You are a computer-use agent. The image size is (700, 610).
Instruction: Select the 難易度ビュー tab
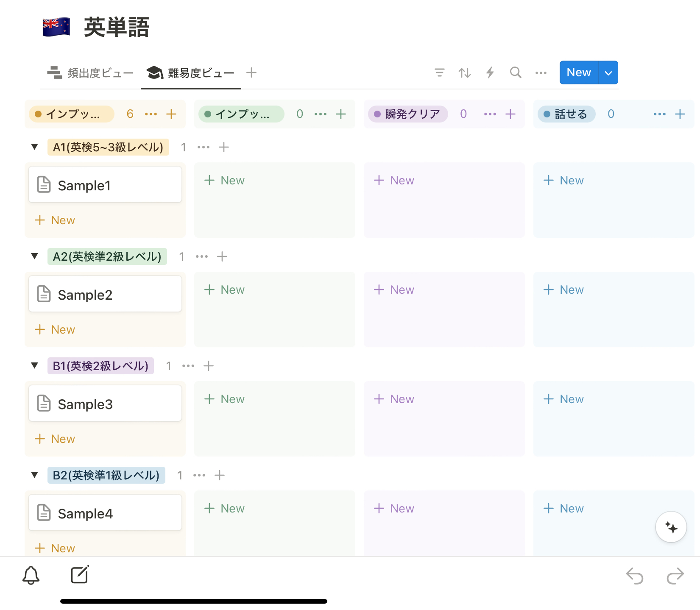coord(191,73)
